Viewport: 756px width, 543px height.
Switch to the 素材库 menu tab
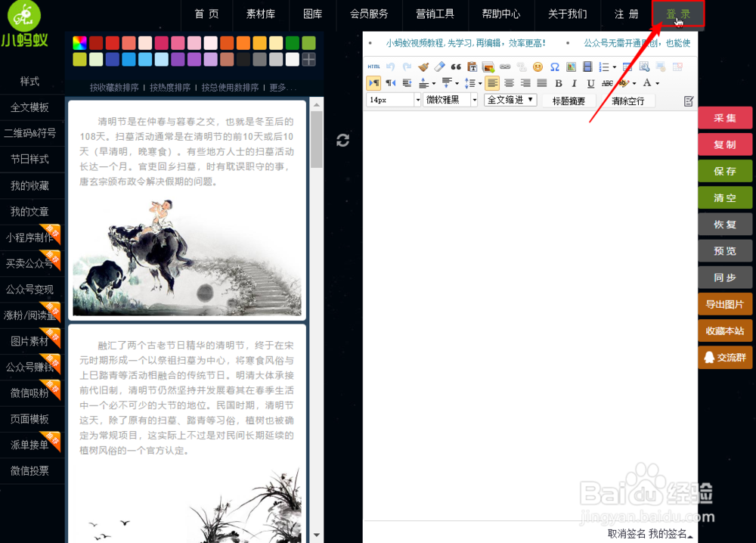[x=260, y=14]
